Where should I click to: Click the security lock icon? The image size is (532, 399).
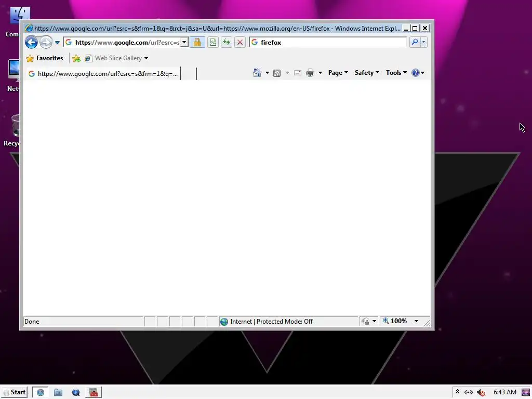pos(197,43)
